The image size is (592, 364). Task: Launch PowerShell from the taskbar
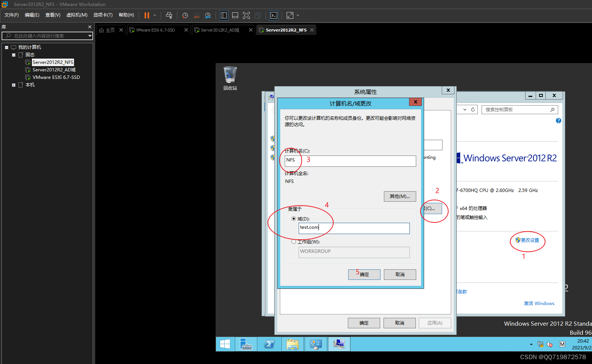point(269,344)
